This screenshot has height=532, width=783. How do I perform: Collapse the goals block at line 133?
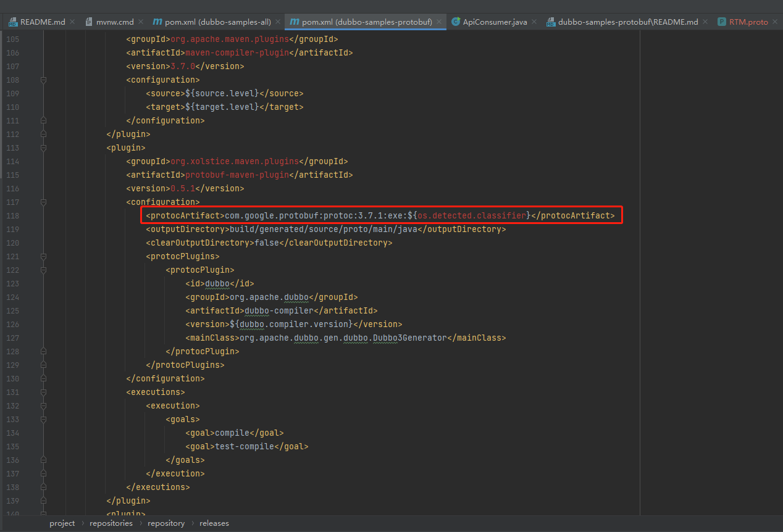[x=43, y=419]
